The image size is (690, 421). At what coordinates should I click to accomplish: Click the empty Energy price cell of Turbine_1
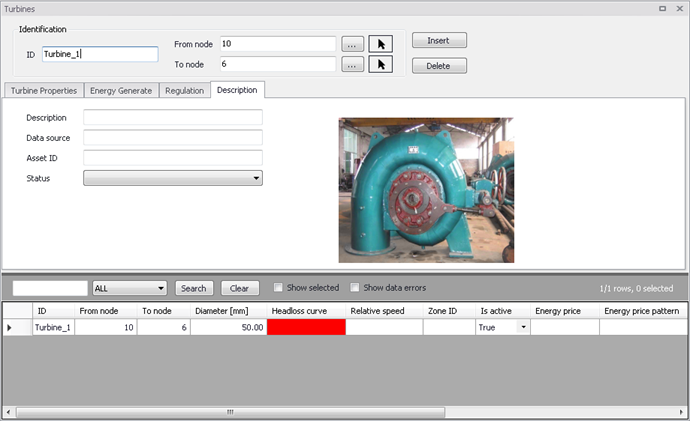(565, 327)
